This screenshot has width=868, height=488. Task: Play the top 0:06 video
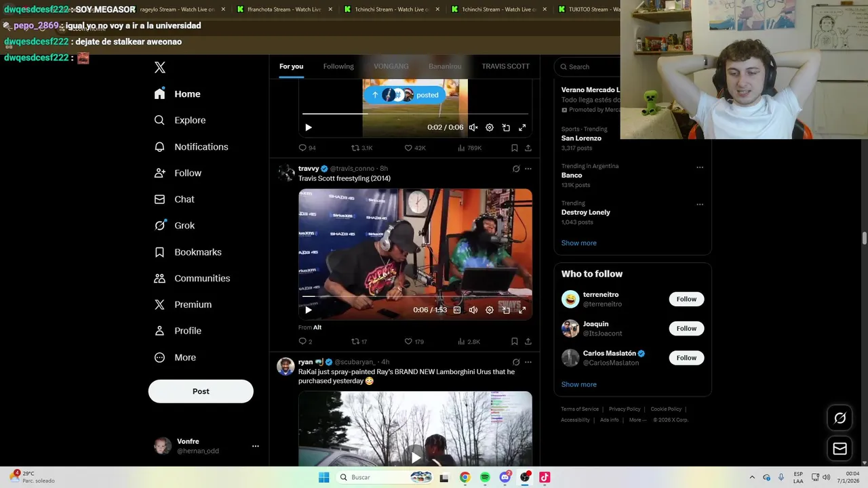point(309,127)
